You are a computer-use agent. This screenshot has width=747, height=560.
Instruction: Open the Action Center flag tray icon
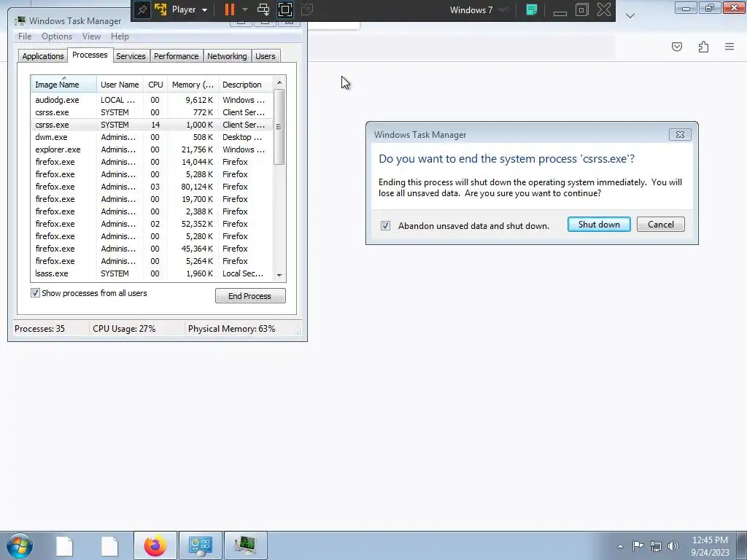(638, 545)
